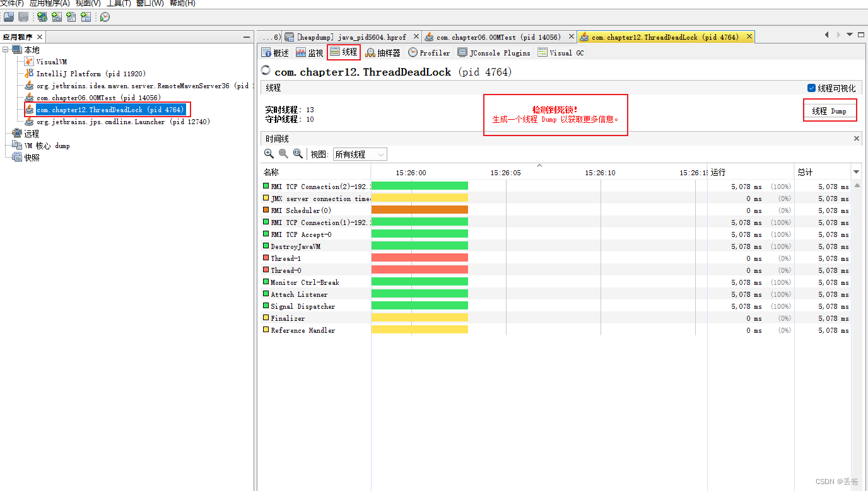The width and height of the screenshot is (868, 491).
Task: Minimize the 应用程序 side panel
Action: tap(247, 37)
